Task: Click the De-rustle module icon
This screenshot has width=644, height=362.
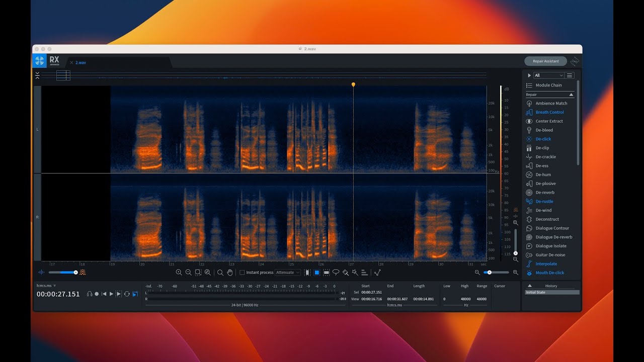Action: coord(529,202)
